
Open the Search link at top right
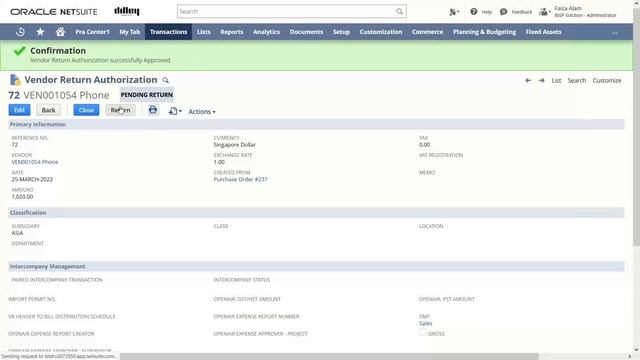(576, 80)
